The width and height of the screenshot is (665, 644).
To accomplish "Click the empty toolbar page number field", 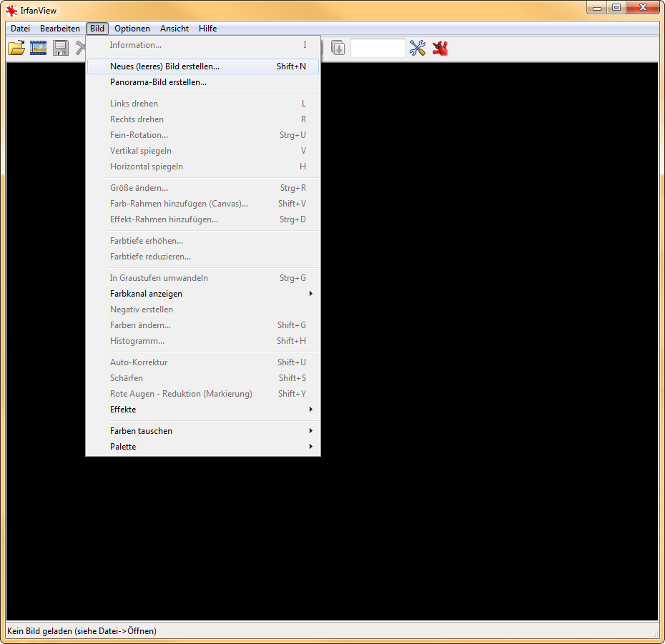I will pyautogui.click(x=378, y=48).
